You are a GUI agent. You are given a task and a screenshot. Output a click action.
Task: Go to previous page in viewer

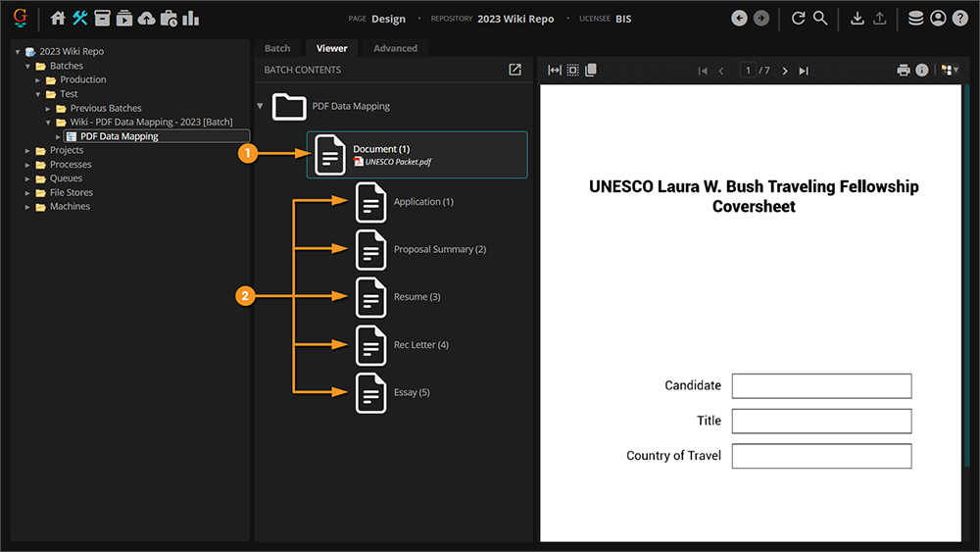point(721,71)
